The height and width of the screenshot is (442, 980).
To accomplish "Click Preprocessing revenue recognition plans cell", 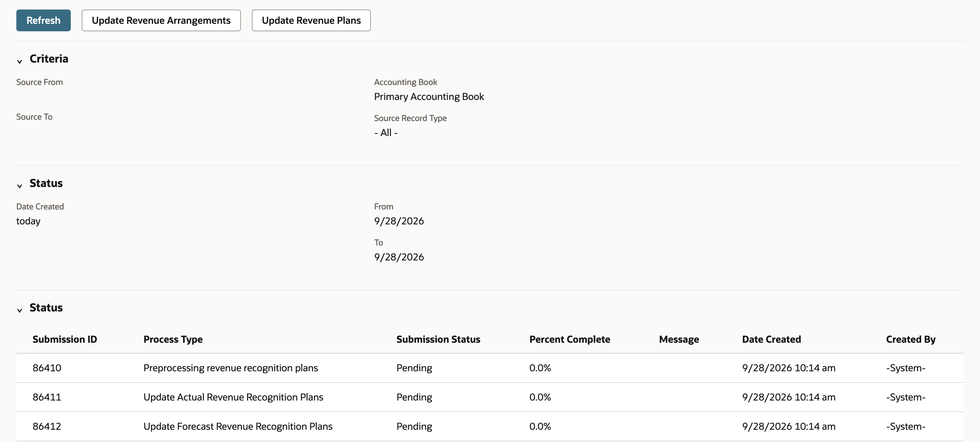I will [231, 368].
